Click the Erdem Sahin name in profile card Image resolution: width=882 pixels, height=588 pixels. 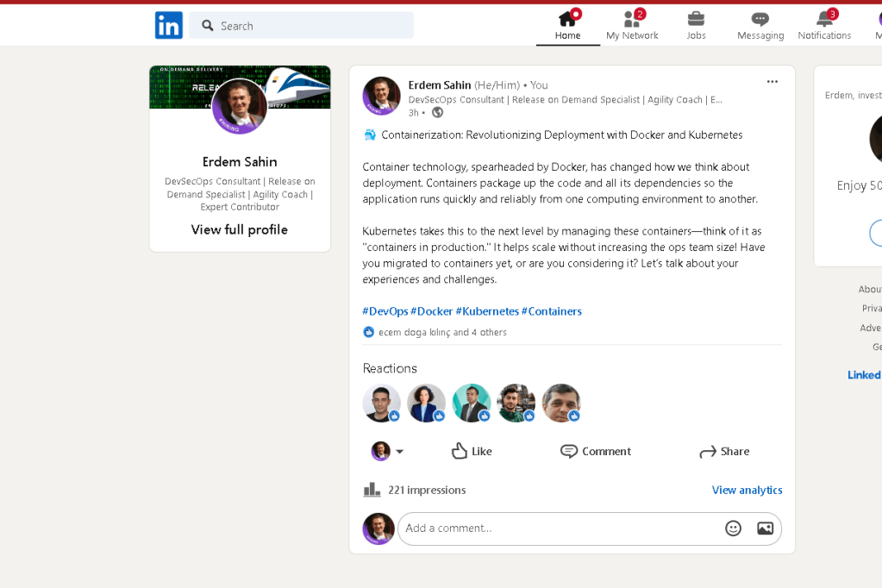click(240, 162)
